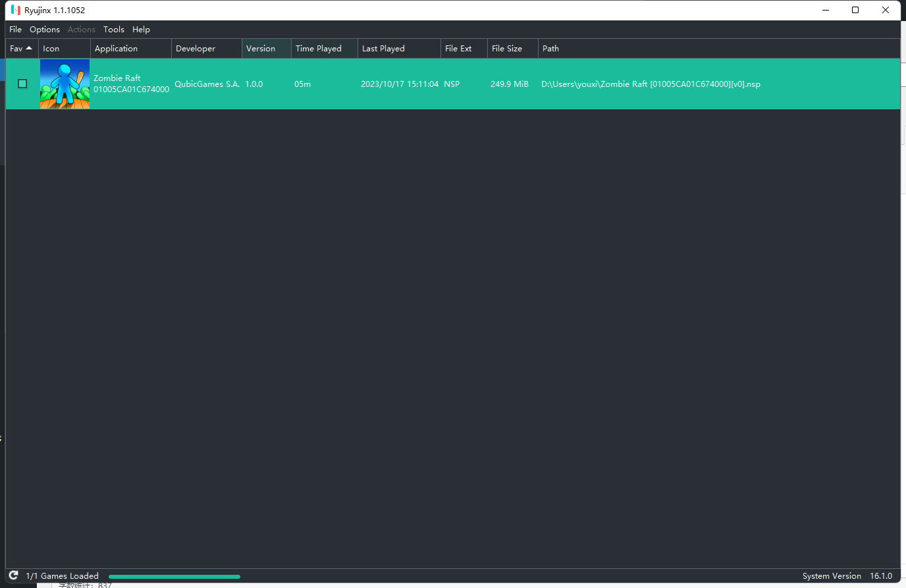Click the 2023/10/17 15:11:04 last played cell
Screen dimensions: 906x588
click(400, 84)
